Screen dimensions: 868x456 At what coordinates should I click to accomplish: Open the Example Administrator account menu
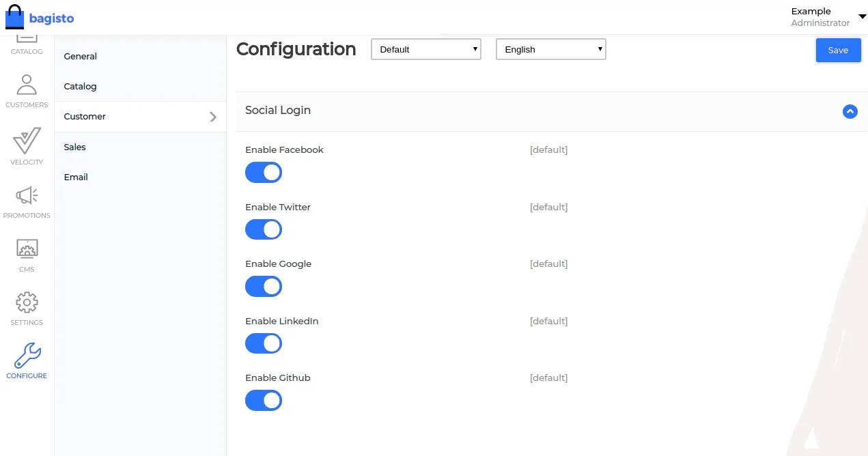click(828, 17)
